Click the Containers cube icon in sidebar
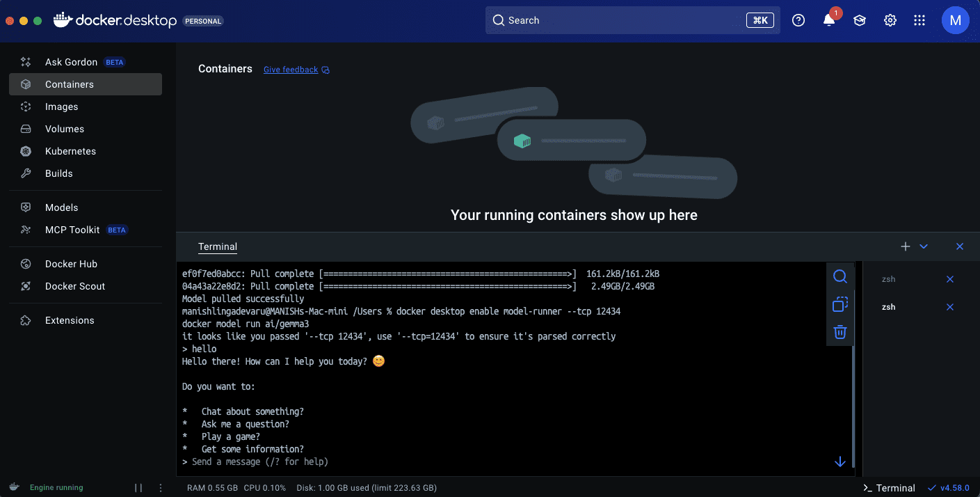The height and width of the screenshot is (497, 980). [x=26, y=84]
